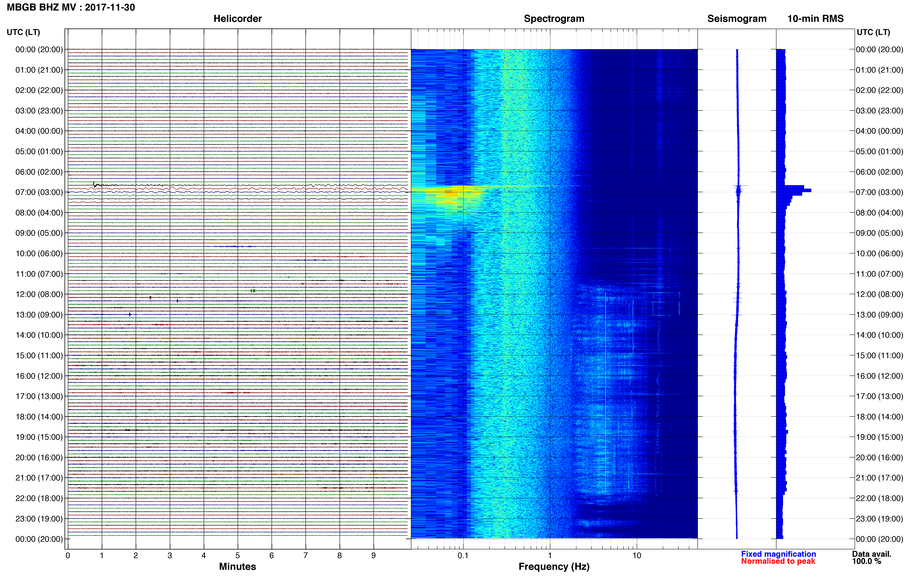Click the '1' frequency tick label

coord(550,555)
